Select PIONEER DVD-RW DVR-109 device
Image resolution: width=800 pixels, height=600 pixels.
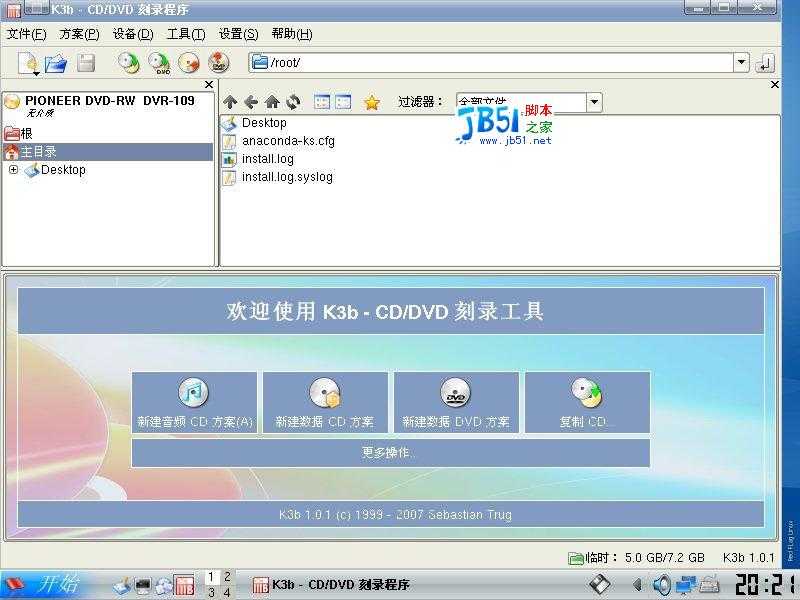pos(109,101)
